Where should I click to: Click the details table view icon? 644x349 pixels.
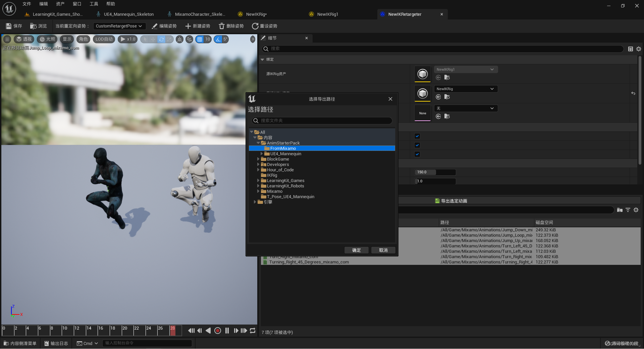coord(631,49)
